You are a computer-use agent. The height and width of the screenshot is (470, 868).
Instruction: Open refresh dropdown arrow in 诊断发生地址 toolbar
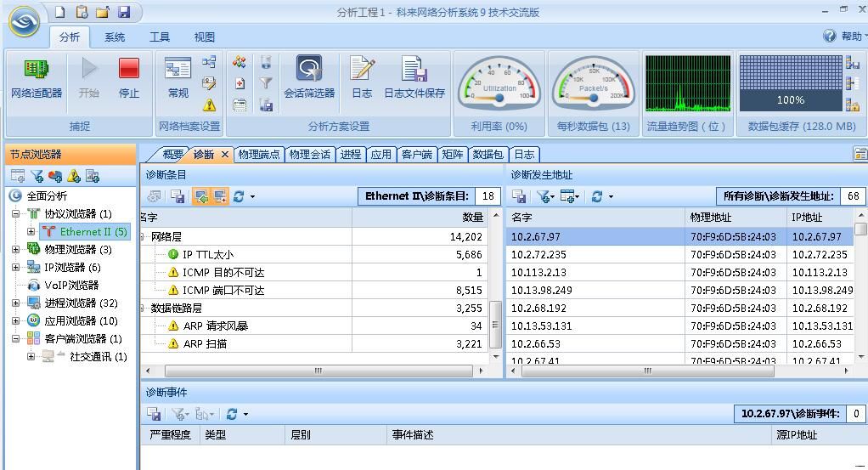tap(612, 196)
